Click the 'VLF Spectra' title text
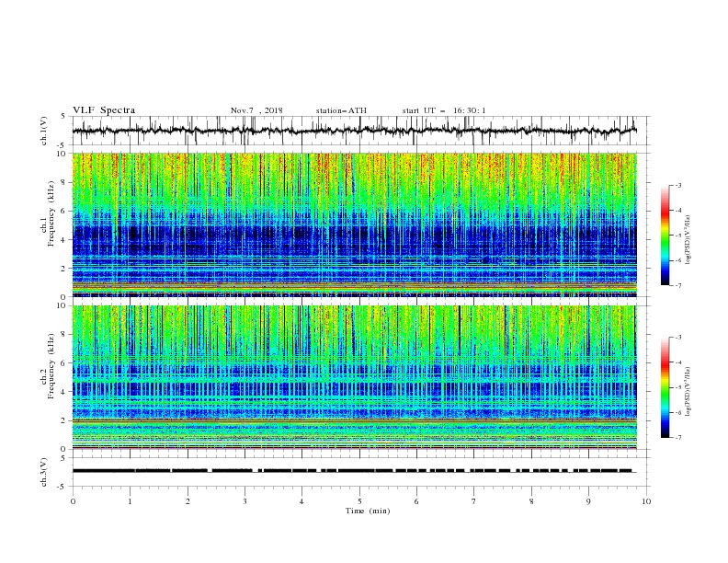Viewport: 728px width, 563px height. click(x=104, y=110)
